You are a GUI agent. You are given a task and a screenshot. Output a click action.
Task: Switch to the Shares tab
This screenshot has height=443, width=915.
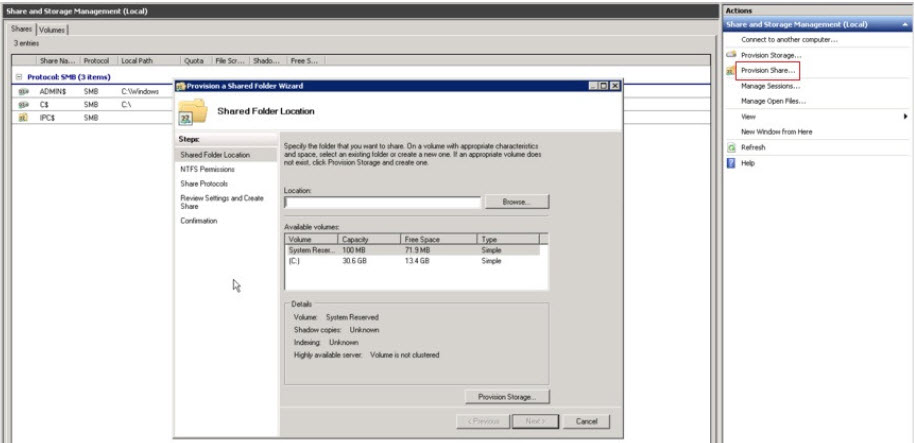click(22, 29)
